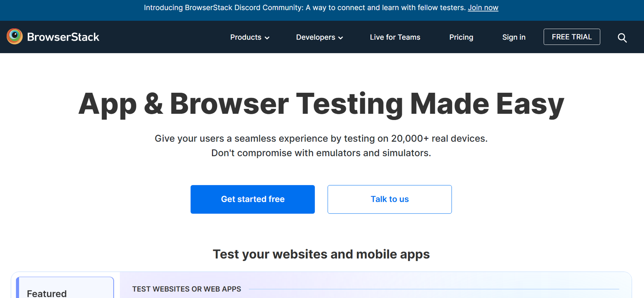Viewport: 644px width, 298px height.
Task: Click the Talk to us button
Action: click(389, 199)
